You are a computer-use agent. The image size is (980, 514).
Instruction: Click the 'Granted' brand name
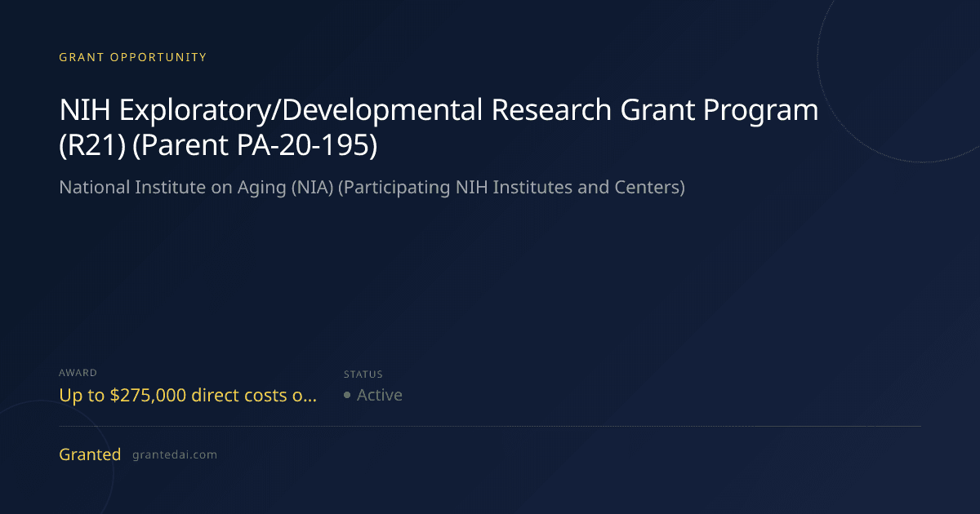click(90, 454)
